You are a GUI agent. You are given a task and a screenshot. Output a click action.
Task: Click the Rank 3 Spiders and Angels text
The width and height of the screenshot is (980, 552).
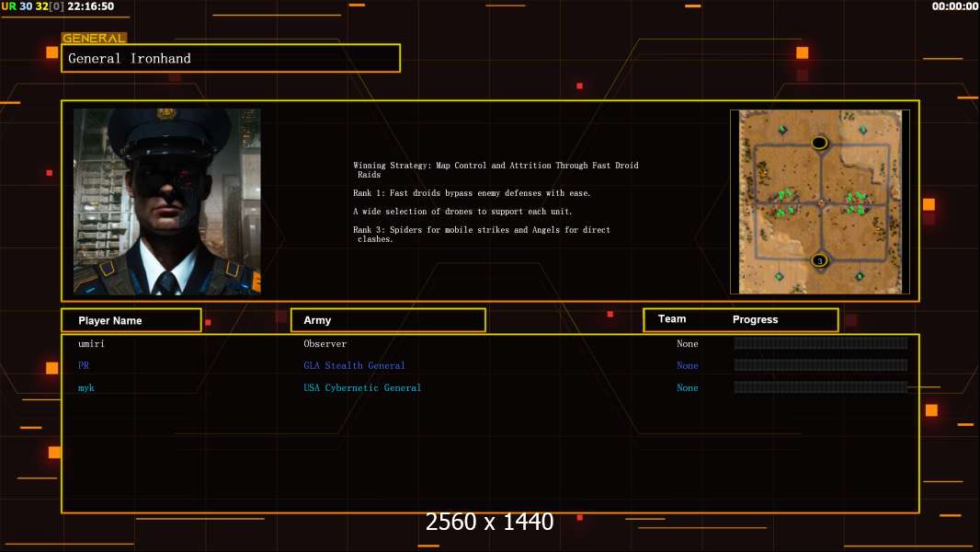pyautogui.click(x=481, y=235)
